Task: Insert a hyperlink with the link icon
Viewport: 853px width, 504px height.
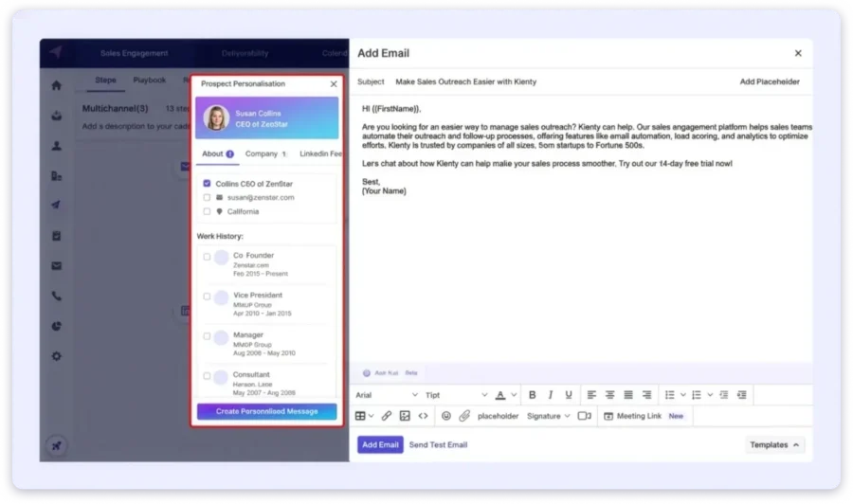Action: pos(387,416)
